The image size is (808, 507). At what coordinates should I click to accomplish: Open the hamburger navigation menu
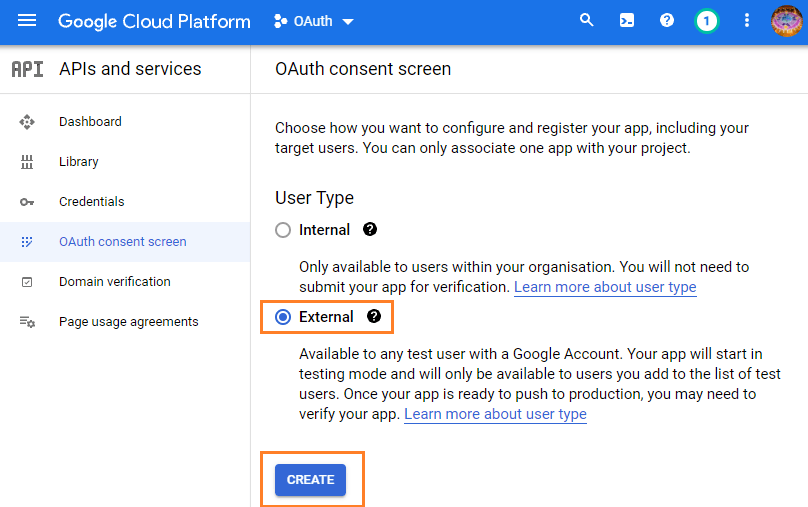27,21
